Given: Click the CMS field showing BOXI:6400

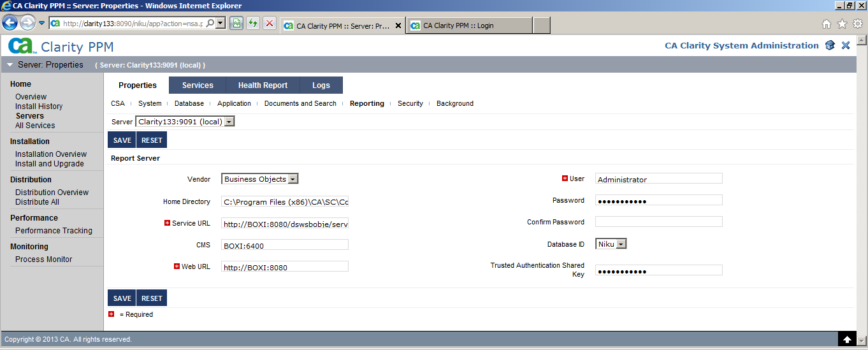Looking at the screenshot, I should 285,245.
